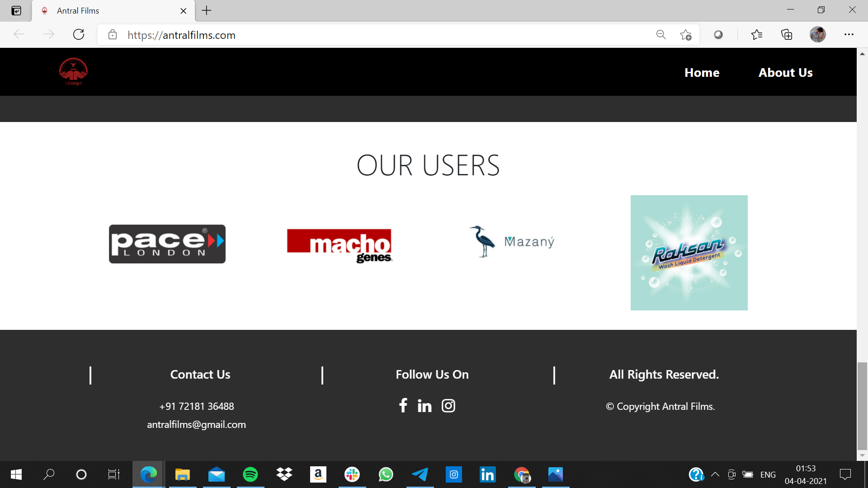Click the antralfilms@gmail.com email link

click(196, 425)
